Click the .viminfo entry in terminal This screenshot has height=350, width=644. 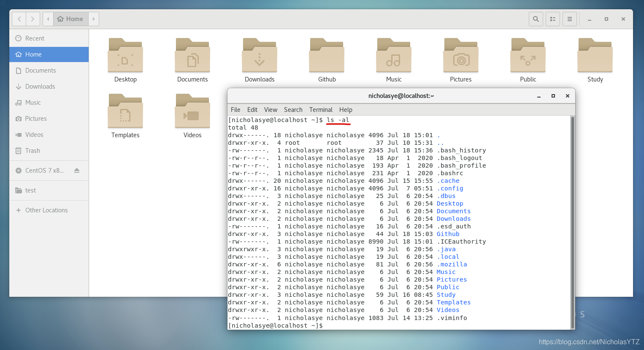[x=452, y=318]
